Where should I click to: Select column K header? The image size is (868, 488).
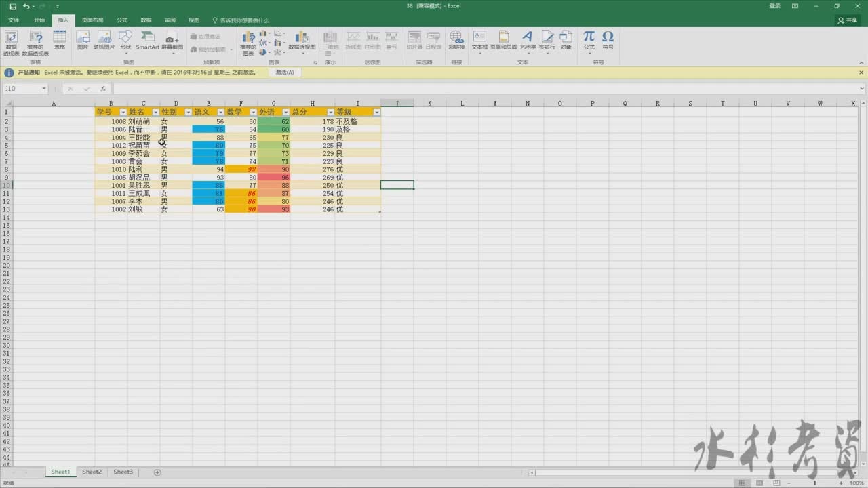(430, 103)
